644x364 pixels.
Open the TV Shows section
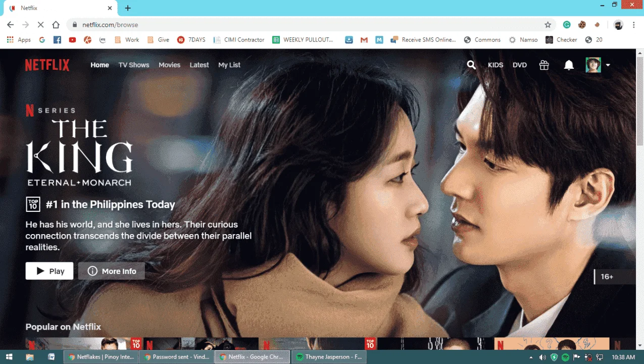tap(134, 65)
